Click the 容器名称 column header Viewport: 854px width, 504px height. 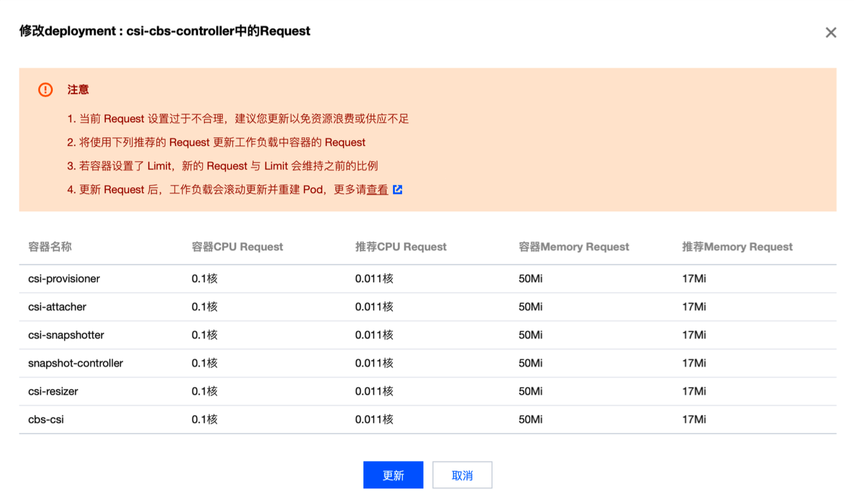50,247
